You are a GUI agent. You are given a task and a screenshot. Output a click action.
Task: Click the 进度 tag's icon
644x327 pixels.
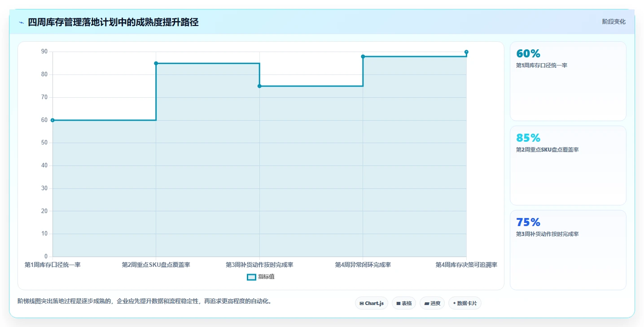(426, 304)
